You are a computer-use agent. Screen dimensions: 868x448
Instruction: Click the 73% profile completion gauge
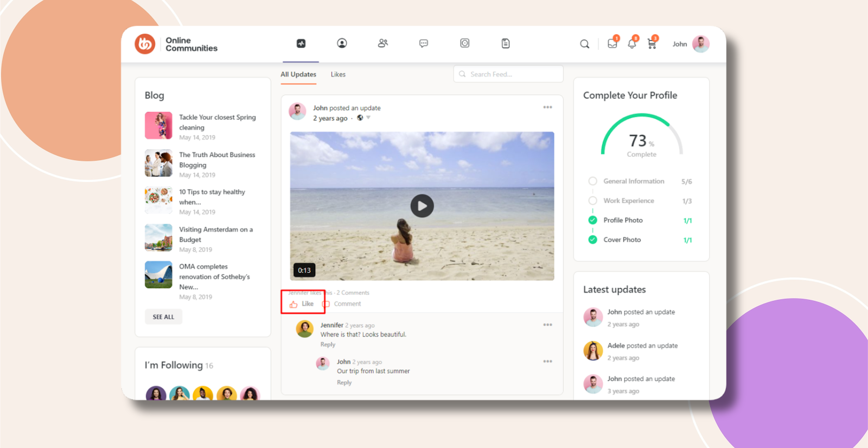(642, 136)
